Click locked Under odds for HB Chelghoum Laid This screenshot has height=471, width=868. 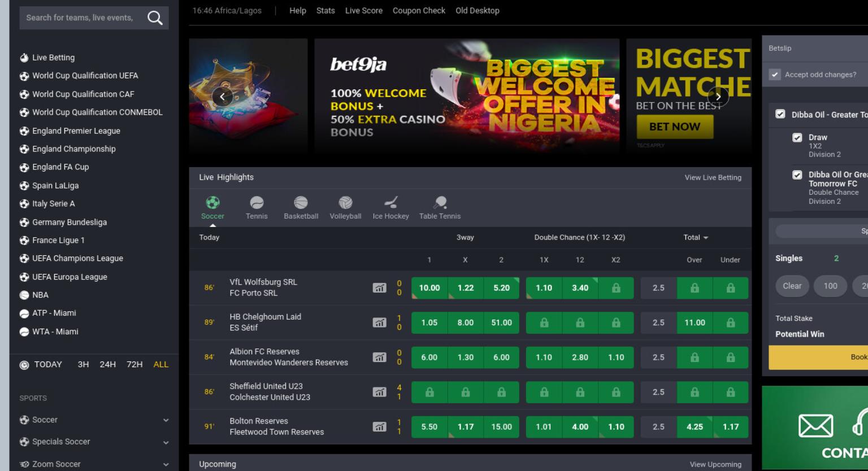point(731,322)
